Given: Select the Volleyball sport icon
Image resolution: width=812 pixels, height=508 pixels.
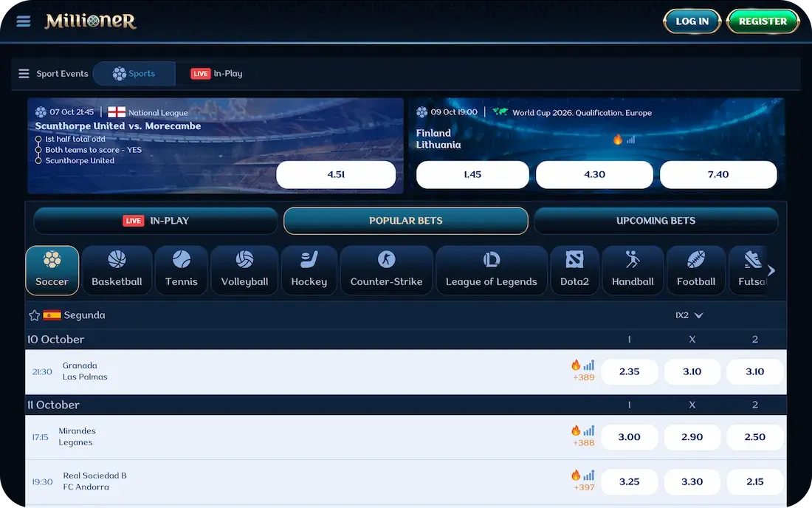Looking at the screenshot, I should [x=244, y=270].
